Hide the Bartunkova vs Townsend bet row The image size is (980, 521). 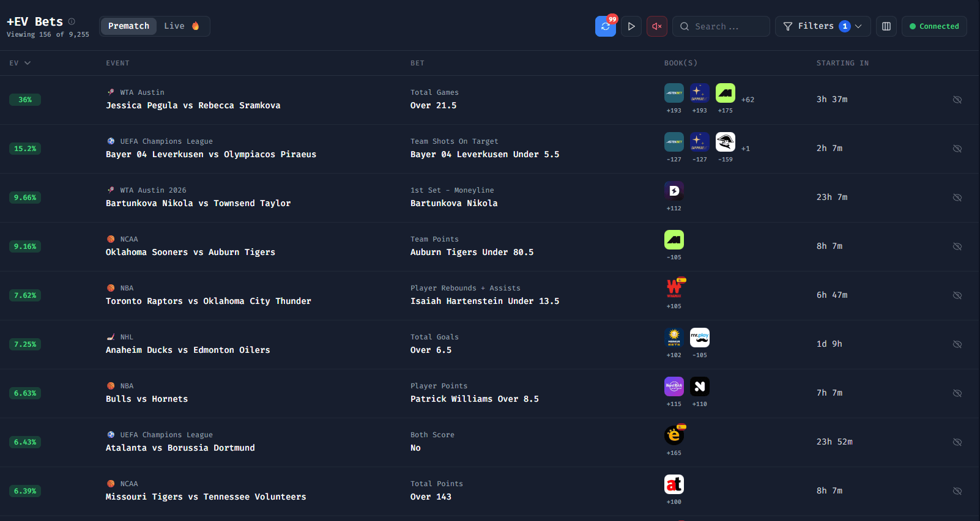click(957, 198)
